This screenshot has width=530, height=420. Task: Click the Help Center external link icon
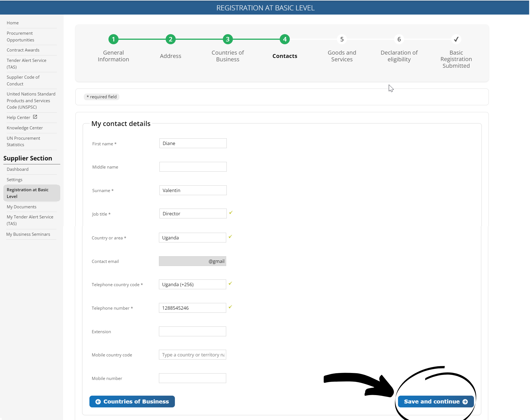(35, 117)
